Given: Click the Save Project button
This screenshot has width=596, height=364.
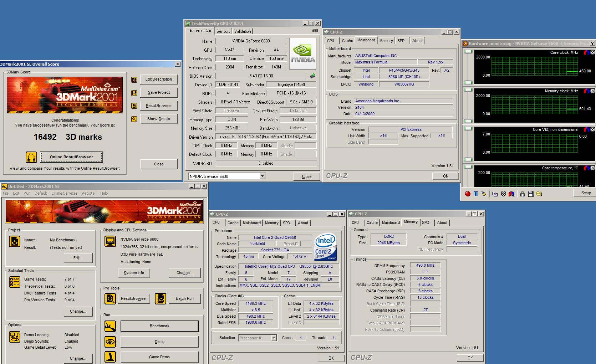Looking at the screenshot, I should pyautogui.click(x=159, y=92).
